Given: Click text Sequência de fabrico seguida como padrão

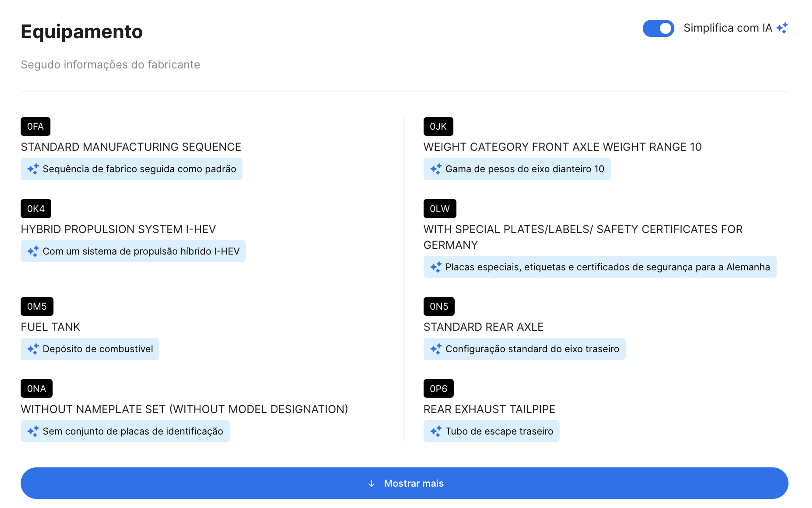Looking at the screenshot, I should coord(139,169).
